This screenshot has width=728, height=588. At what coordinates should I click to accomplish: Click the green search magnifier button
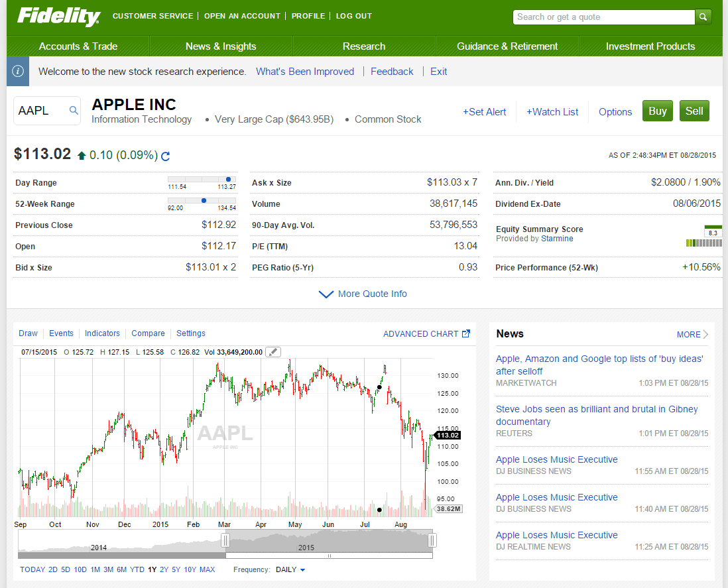coord(703,17)
